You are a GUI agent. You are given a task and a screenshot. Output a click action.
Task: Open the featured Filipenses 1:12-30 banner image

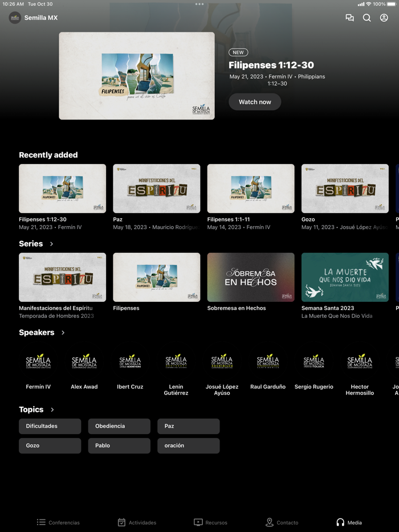click(137, 76)
